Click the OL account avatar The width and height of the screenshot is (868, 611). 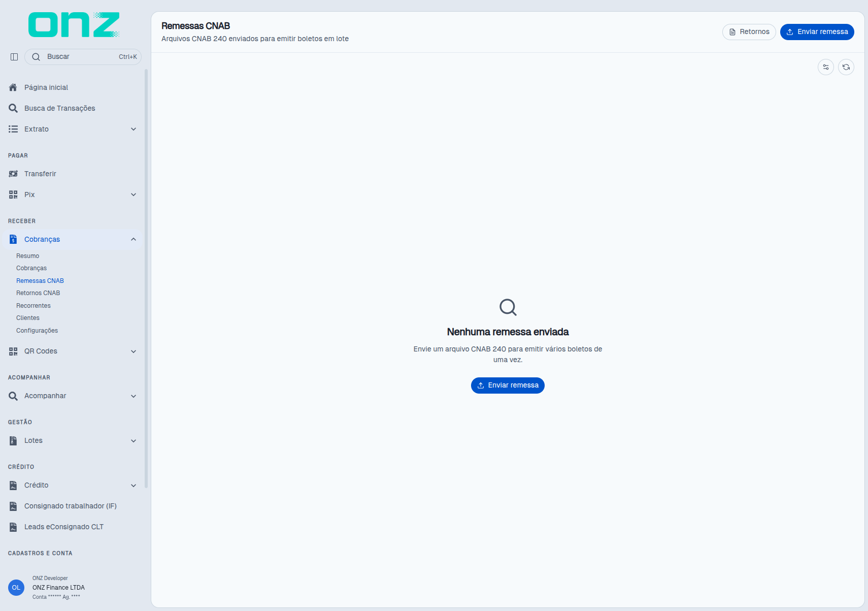click(16, 588)
